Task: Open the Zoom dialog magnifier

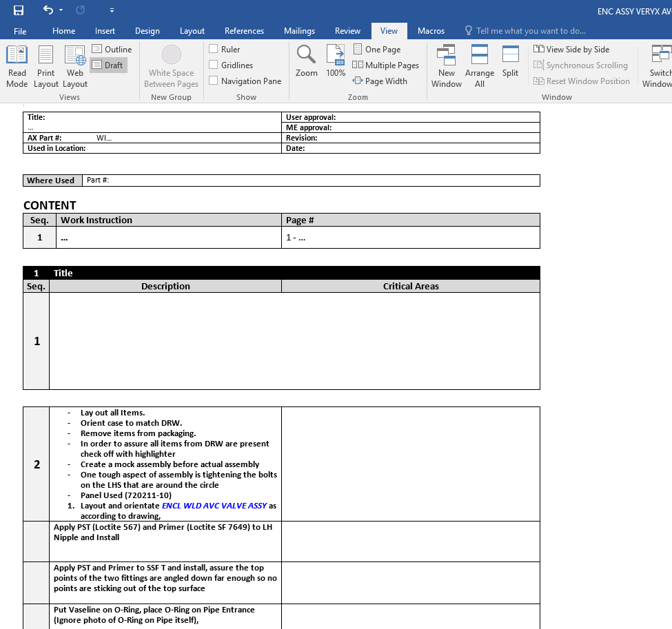Action: [x=307, y=61]
